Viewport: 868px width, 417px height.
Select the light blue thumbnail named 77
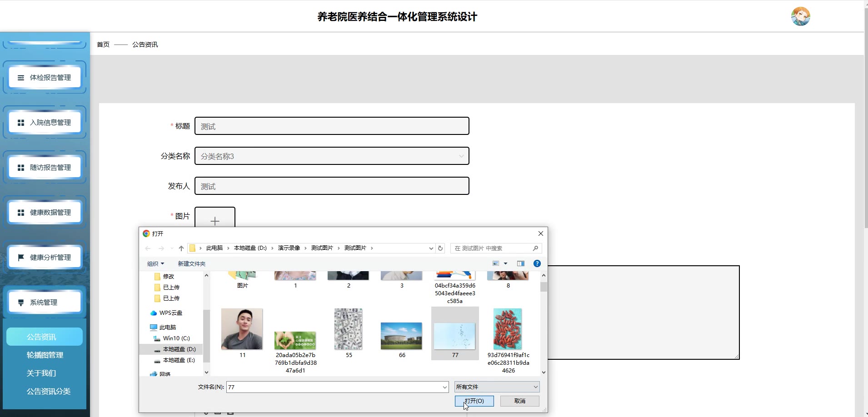[454, 336]
